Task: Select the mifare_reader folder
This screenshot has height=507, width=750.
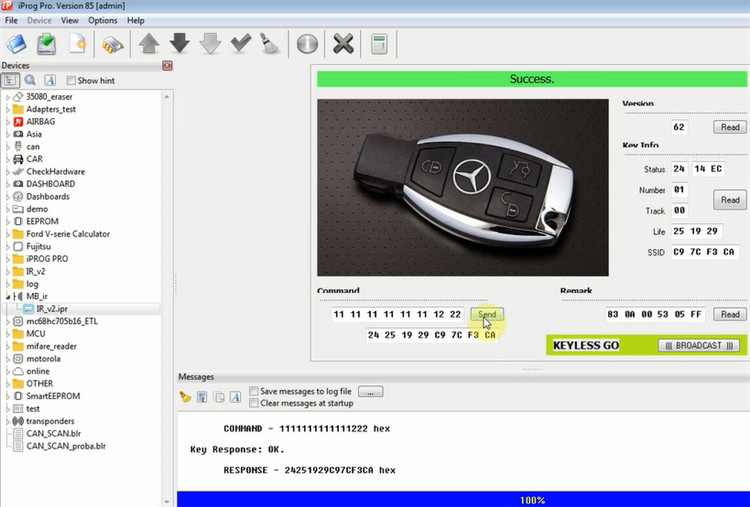Action: 51,346
